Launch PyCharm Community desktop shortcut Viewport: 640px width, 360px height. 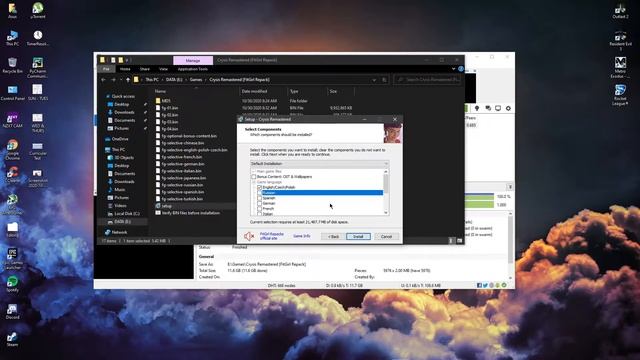tap(38, 67)
